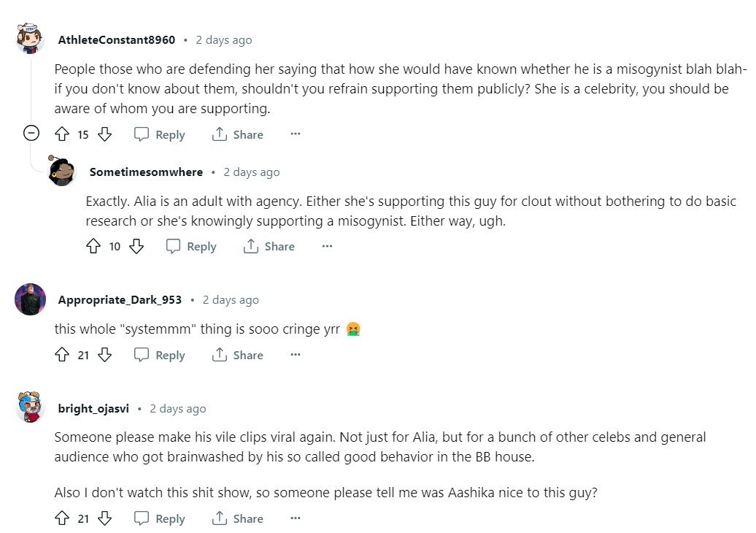Open more options on Appropriate_Dark_953's comment

coord(296,355)
